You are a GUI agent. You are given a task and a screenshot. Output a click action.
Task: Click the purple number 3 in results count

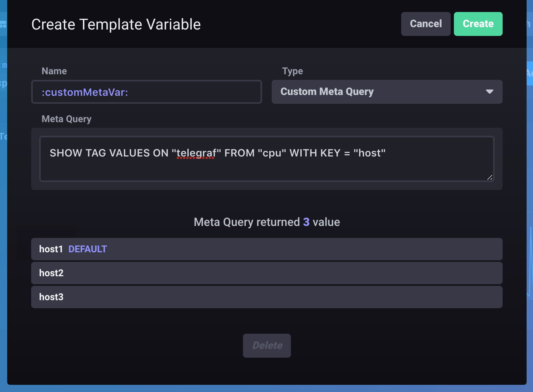click(x=306, y=222)
